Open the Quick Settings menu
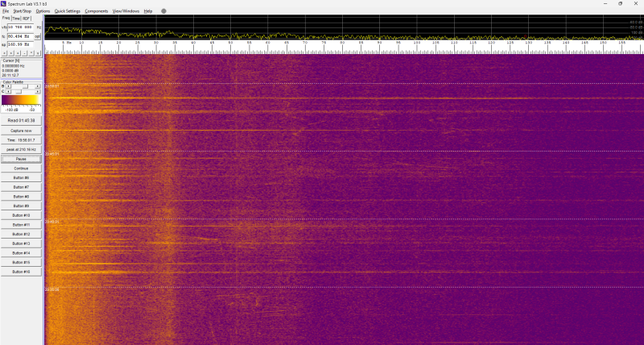This screenshot has height=345, width=644. (68, 11)
